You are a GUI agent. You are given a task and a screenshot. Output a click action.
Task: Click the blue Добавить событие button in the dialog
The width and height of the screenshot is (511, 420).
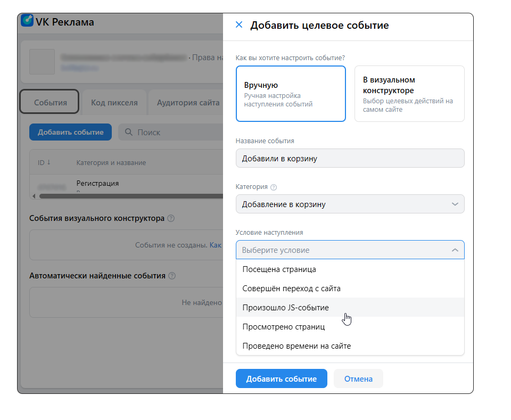click(x=282, y=378)
